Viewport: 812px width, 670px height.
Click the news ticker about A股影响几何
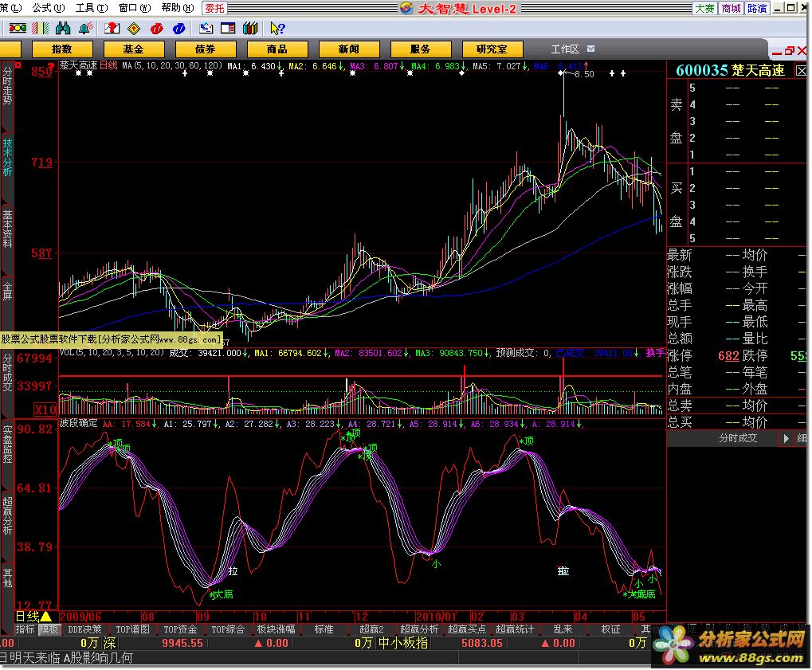[66, 658]
